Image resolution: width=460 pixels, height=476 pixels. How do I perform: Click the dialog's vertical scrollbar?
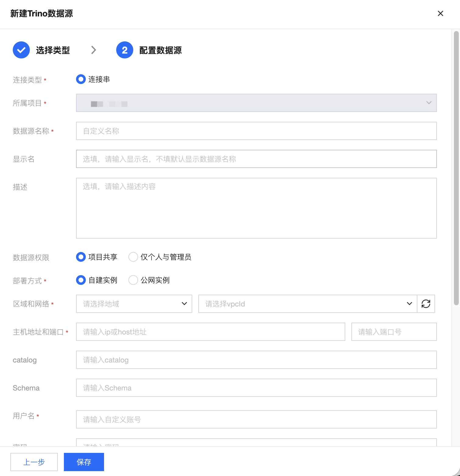coord(456,167)
